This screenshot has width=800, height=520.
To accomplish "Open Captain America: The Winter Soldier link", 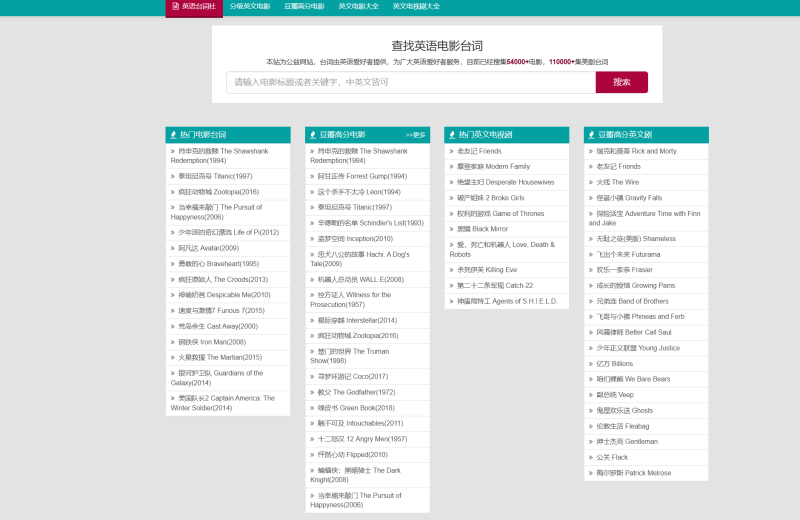I will click(223, 404).
